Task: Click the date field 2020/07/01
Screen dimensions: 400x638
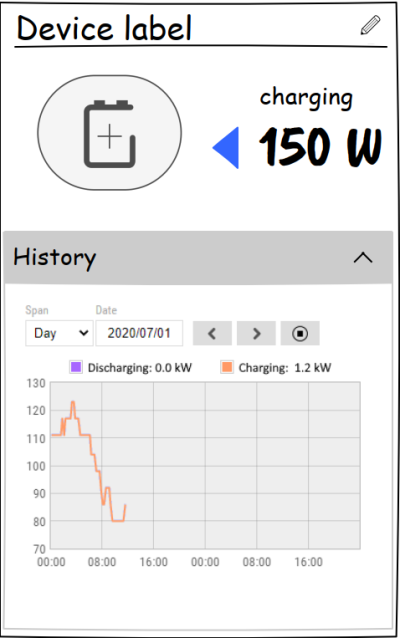Action: pos(139,333)
